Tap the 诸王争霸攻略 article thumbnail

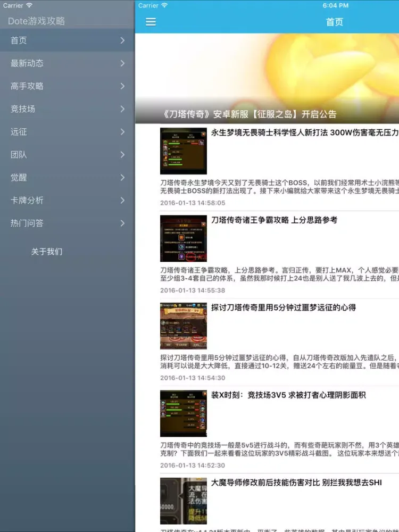[x=184, y=238]
